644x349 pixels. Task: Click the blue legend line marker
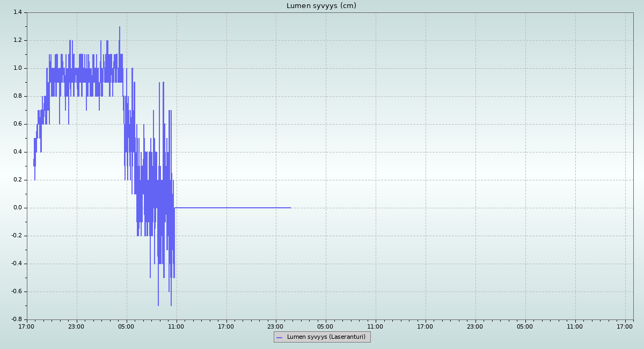pyautogui.click(x=279, y=337)
